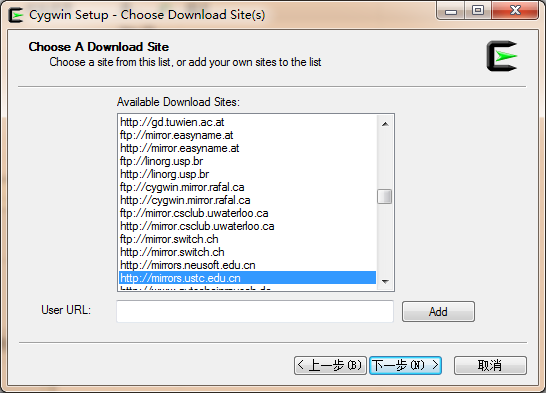The width and height of the screenshot is (546, 393).
Task: Select ftp://cygwin.mirror.rafal.ca mirror
Action: [x=248, y=187]
